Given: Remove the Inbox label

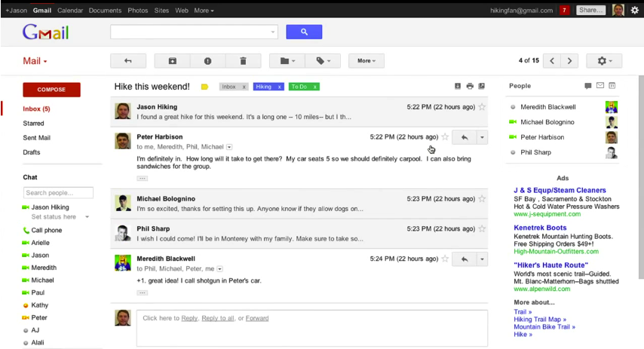Looking at the screenshot, I should (x=244, y=87).
